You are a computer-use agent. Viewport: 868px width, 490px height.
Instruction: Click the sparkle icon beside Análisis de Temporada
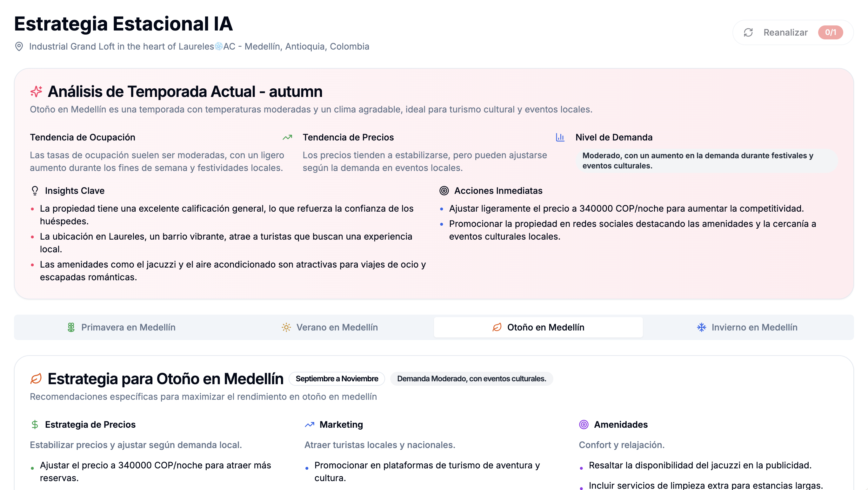click(x=36, y=92)
